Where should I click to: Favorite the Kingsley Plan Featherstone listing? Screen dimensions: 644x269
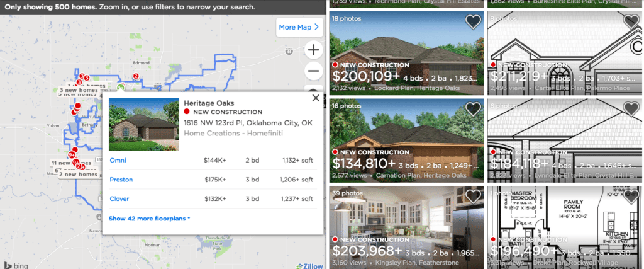(x=473, y=196)
